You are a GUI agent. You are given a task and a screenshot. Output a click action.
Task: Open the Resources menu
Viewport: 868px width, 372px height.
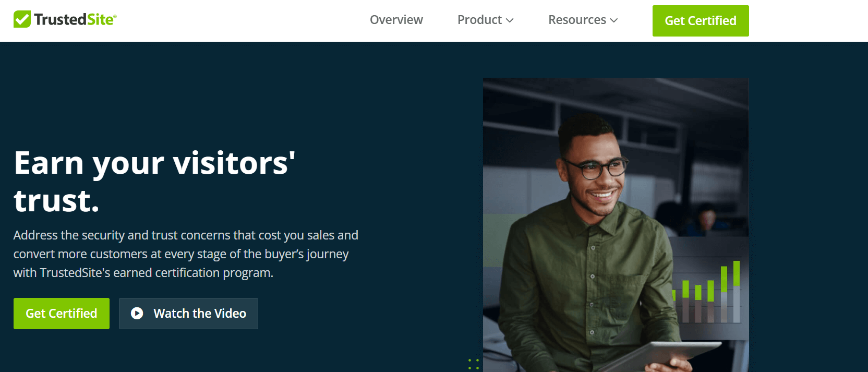point(583,20)
